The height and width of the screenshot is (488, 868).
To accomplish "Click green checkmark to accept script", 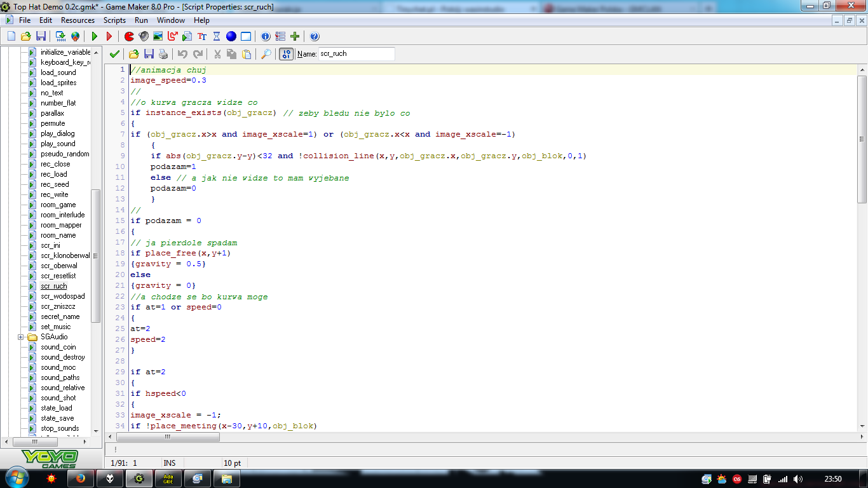I will (x=114, y=54).
